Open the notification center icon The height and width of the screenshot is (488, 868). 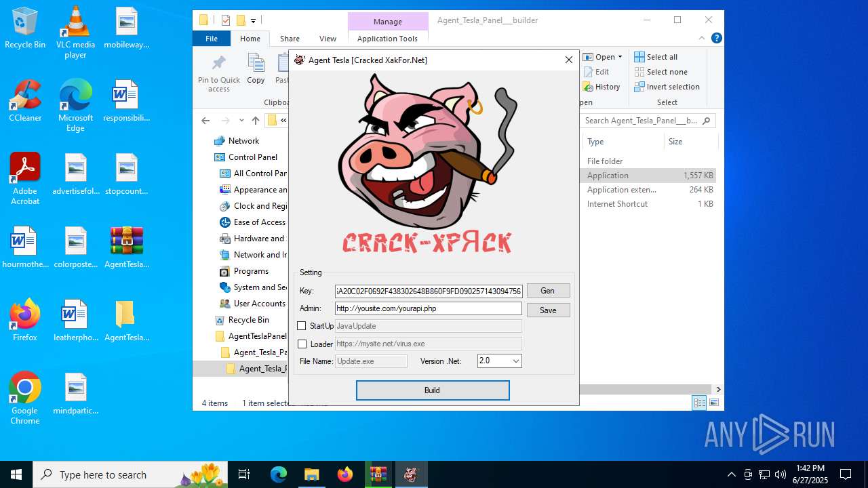point(846,474)
